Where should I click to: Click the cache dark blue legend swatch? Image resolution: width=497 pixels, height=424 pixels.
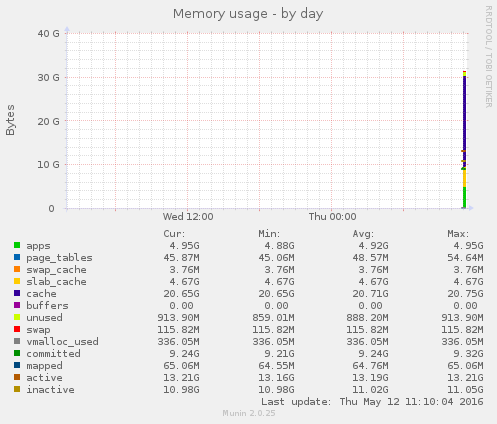click(x=17, y=293)
